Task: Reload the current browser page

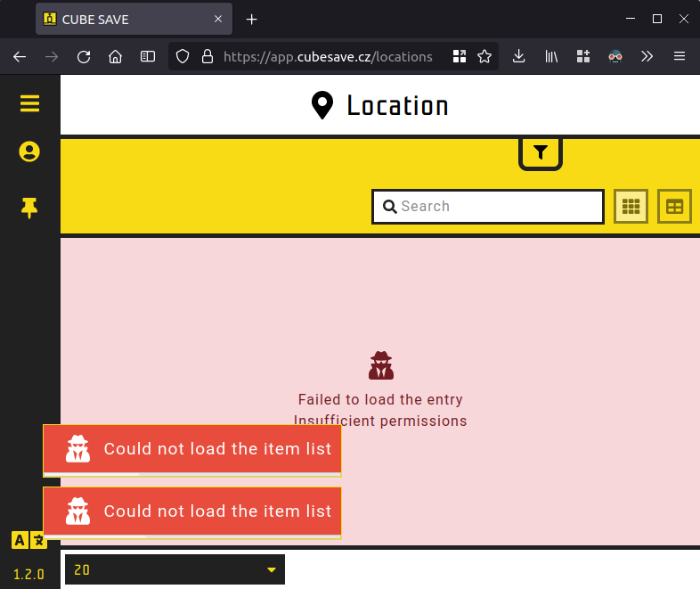Action: (x=84, y=56)
